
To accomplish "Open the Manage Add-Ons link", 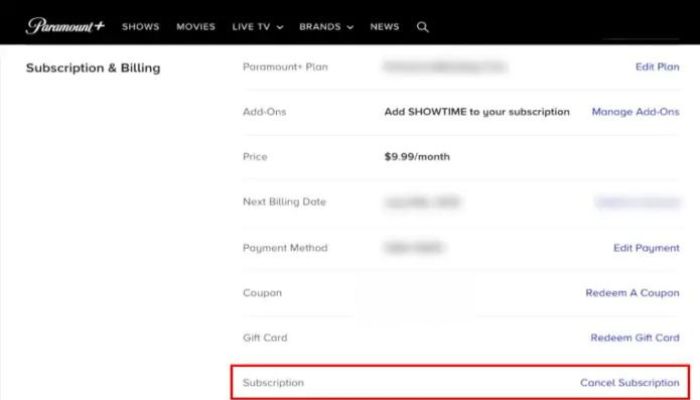I will point(635,112).
